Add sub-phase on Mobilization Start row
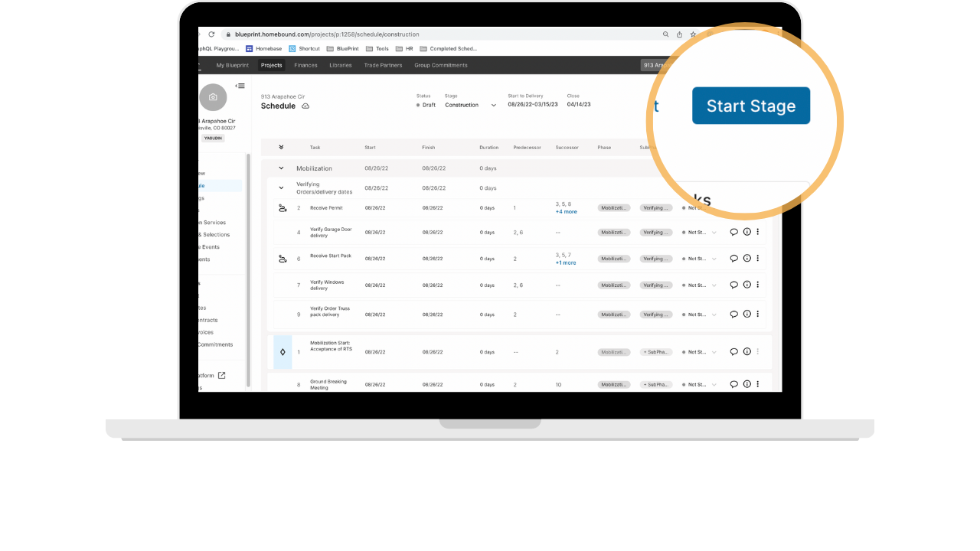980x551 pixels. (656, 352)
